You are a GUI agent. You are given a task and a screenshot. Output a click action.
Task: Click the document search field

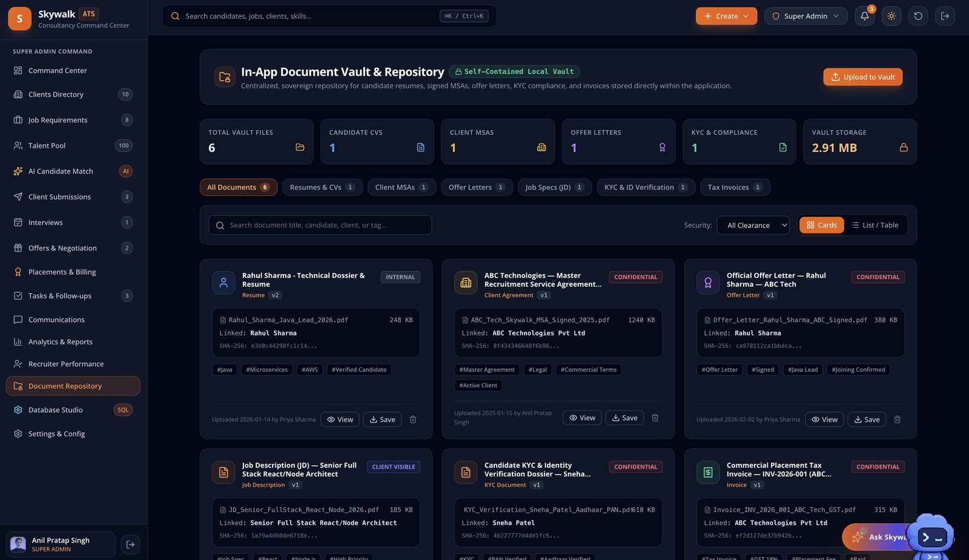tap(320, 225)
